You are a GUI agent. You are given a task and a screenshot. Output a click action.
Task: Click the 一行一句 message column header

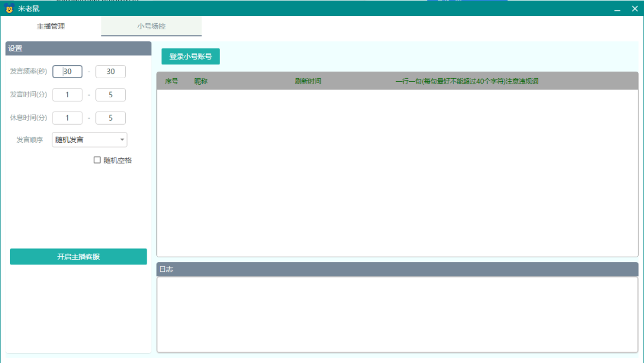pyautogui.click(x=466, y=81)
